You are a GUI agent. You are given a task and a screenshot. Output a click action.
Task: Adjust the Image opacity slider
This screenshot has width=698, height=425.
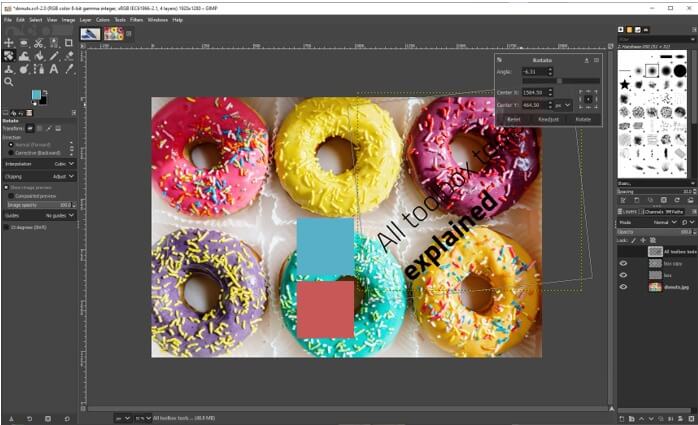point(41,205)
